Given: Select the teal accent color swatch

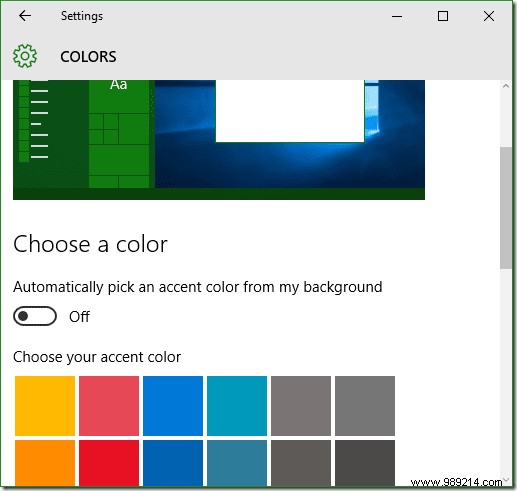Looking at the screenshot, I should tap(237, 406).
